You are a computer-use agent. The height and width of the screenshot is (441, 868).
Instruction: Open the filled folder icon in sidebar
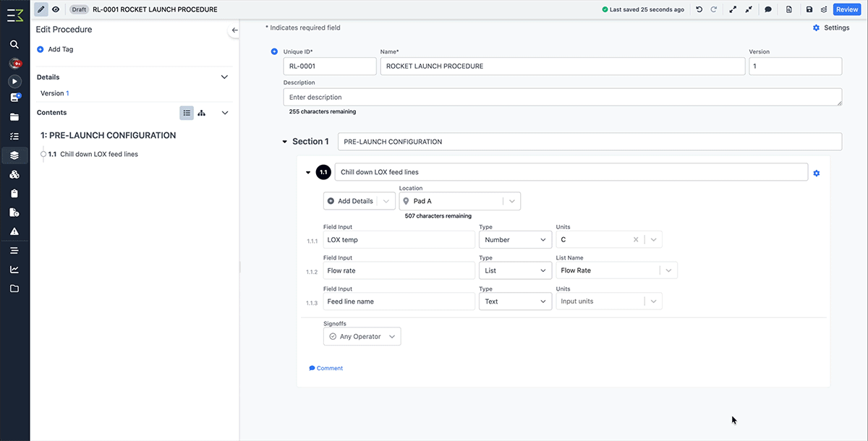coord(14,117)
